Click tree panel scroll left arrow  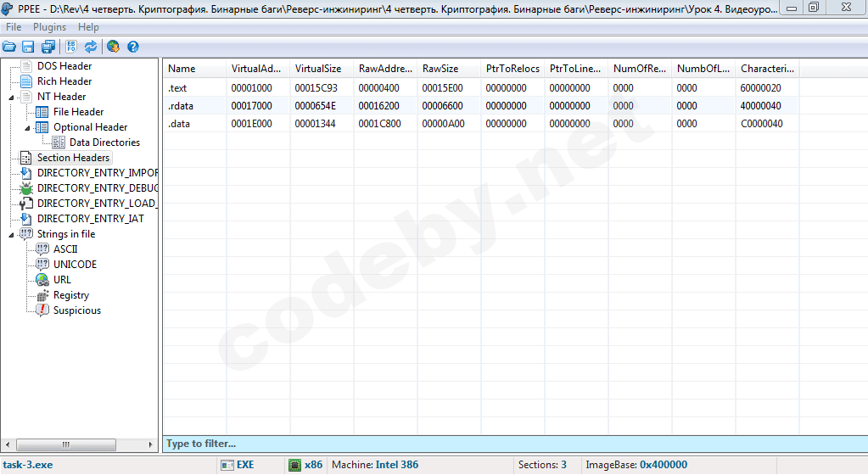coord(7,444)
